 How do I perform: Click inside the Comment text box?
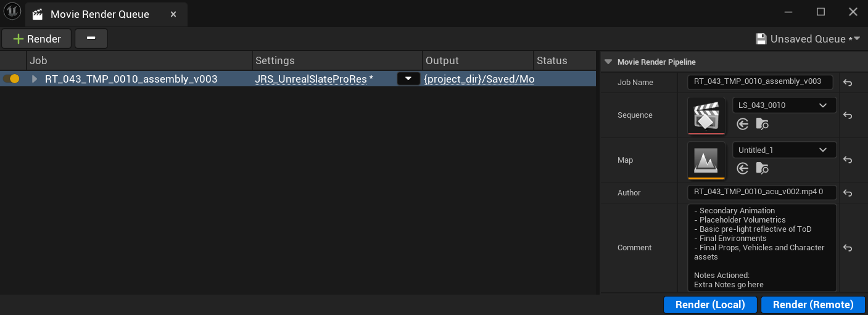pos(762,248)
